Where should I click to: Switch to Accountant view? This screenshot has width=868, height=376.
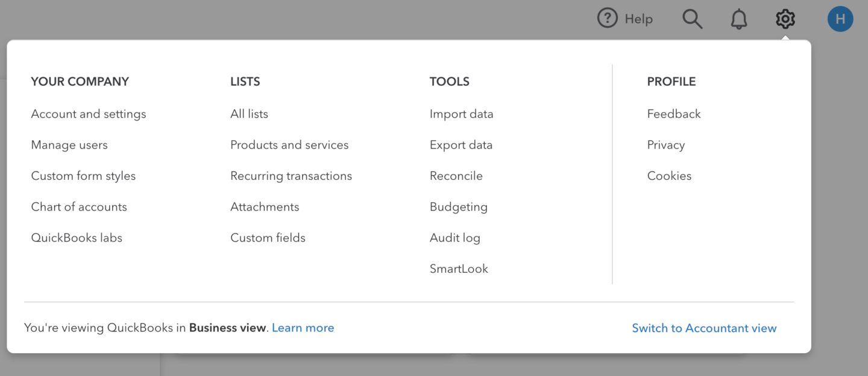pyautogui.click(x=704, y=328)
